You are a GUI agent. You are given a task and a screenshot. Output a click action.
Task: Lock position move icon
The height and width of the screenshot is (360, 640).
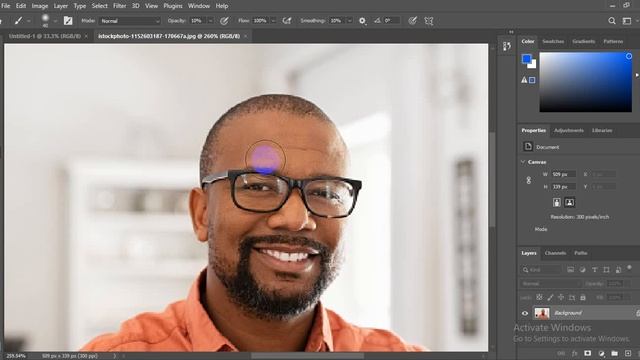[561, 298]
